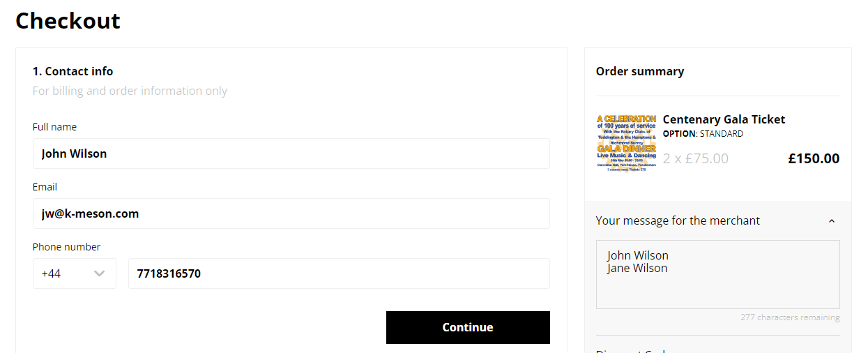Collapse the merchant message chevron icon
The height and width of the screenshot is (353, 868).
[831, 220]
